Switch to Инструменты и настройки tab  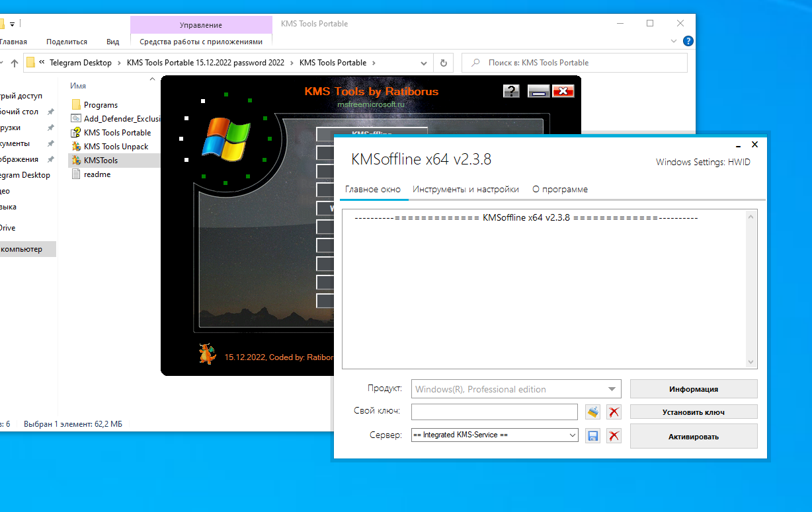[x=466, y=189]
